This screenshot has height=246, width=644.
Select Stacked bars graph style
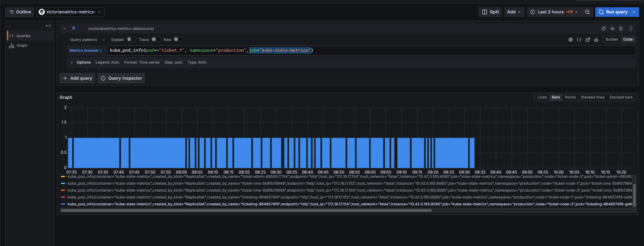(x=621, y=97)
